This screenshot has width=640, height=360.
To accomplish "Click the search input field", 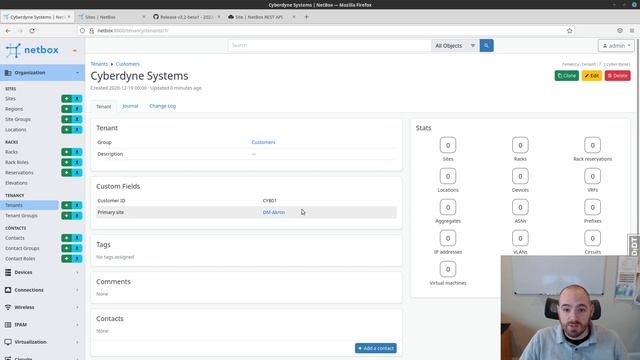I will pos(329,46).
